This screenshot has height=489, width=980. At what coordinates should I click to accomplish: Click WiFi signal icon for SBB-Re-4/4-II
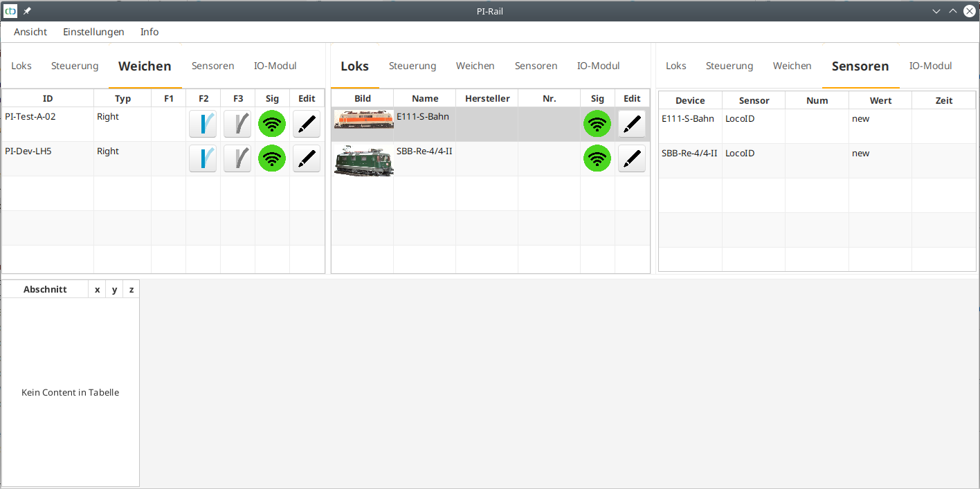[597, 158]
